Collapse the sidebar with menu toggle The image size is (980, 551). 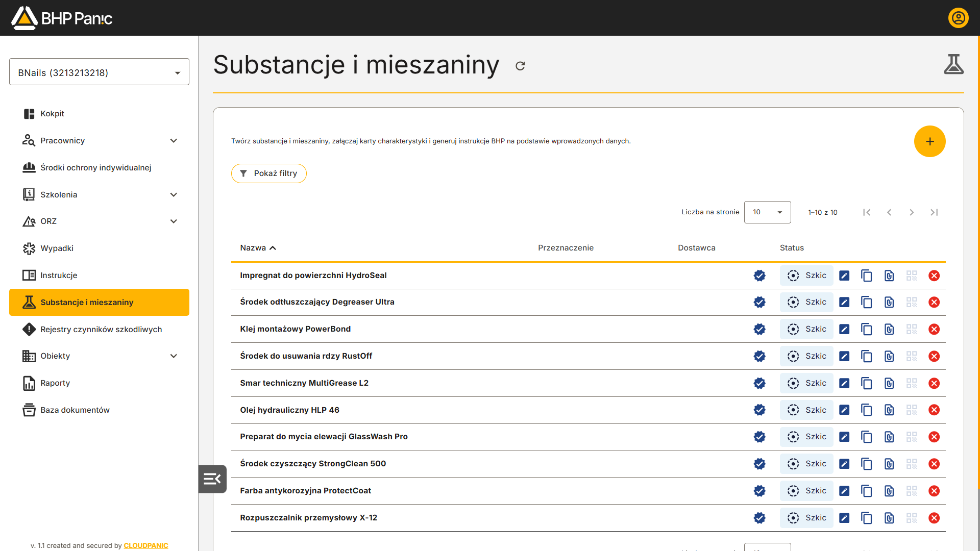[212, 479]
